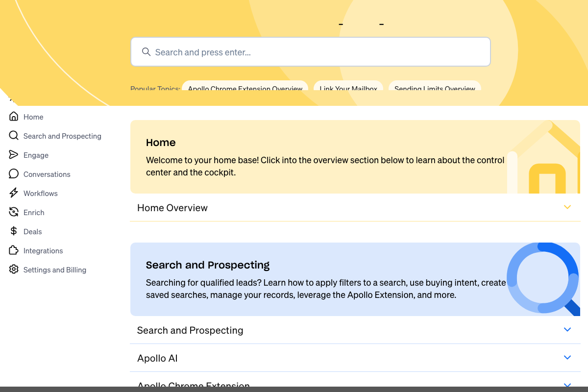Click the Settings and Billing gear icon
The image size is (588, 392).
pos(14,269)
